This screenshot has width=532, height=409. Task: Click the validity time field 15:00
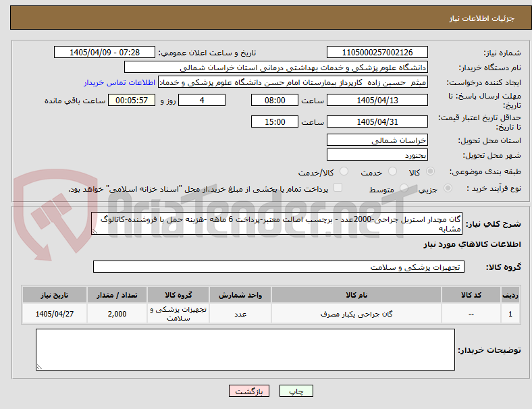(275, 121)
